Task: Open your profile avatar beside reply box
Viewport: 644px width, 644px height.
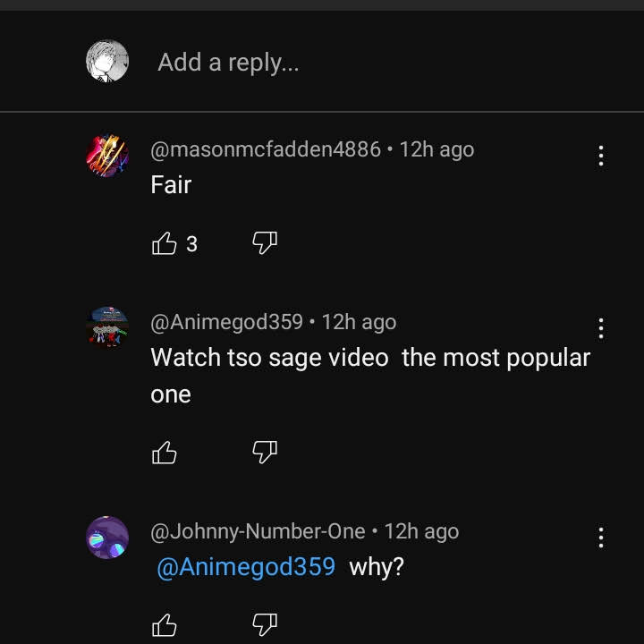Action: 107,62
